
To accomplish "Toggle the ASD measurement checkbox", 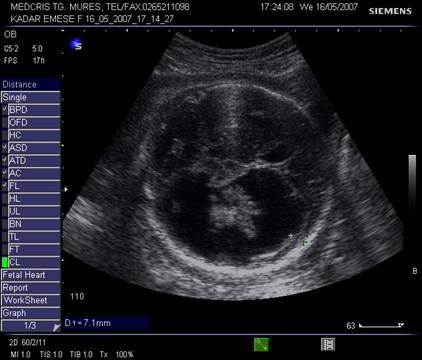I will tap(4, 148).
